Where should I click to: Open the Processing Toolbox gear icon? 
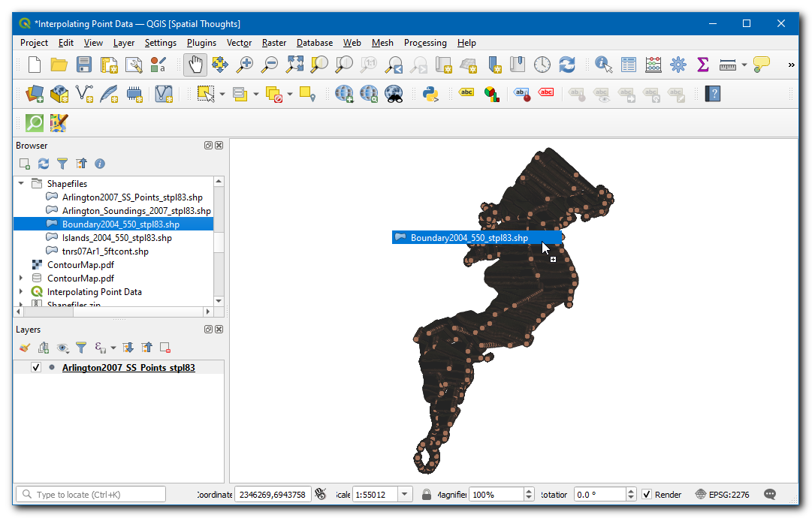(678, 65)
